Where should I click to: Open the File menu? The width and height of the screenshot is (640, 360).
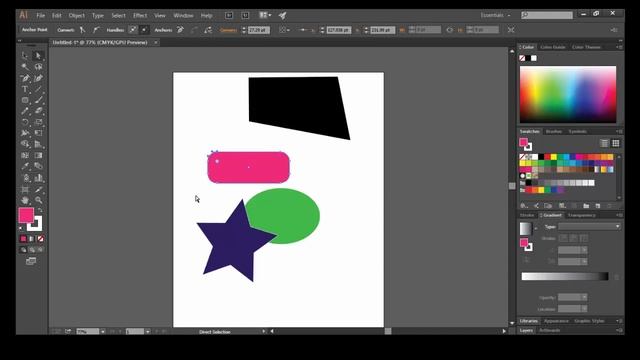click(x=40, y=16)
